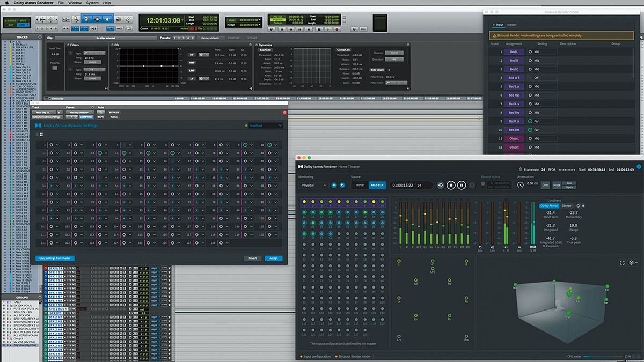Open the Window menu in menu bar
The height and width of the screenshot is (362, 644).
coord(75,3)
